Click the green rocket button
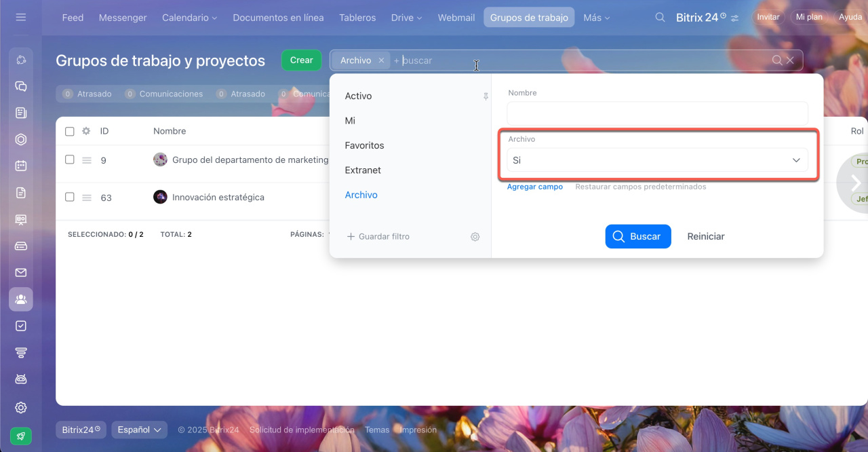 click(x=21, y=436)
